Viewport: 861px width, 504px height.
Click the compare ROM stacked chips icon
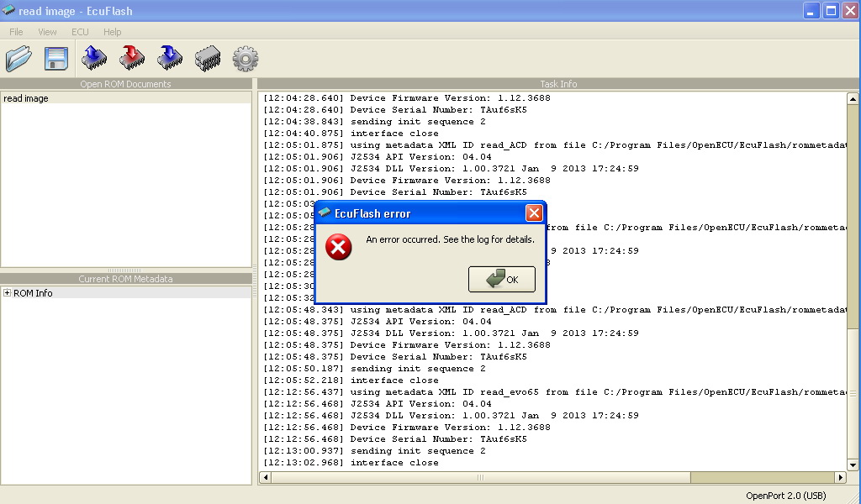coord(208,58)
